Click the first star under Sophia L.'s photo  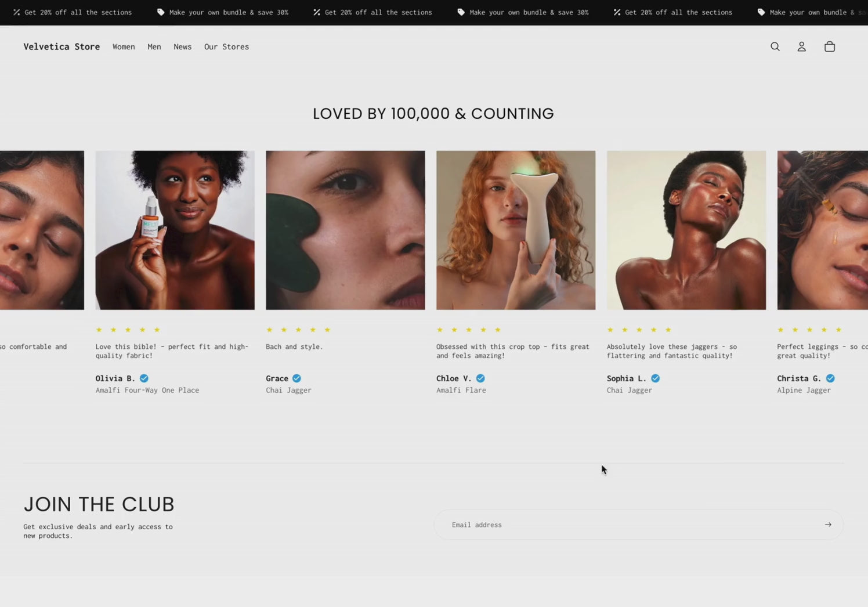610,329
